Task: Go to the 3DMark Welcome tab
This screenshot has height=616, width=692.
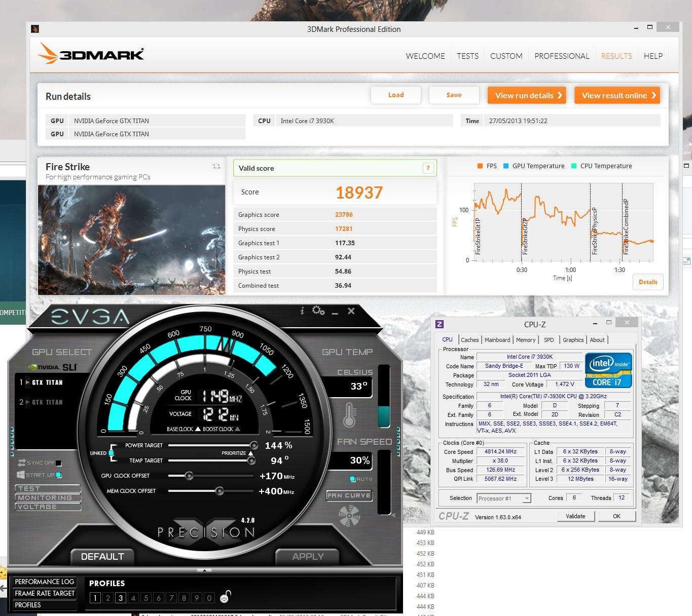Action: point(425,56)
